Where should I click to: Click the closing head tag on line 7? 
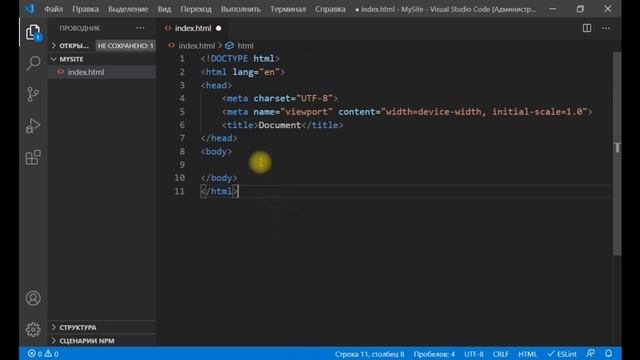(x=219, y=138)
